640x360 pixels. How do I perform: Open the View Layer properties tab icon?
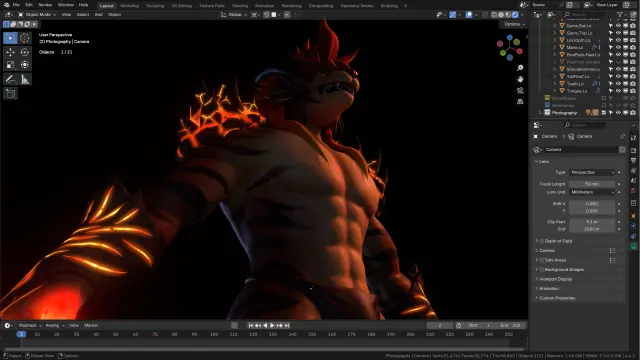(x=633, y=171)
